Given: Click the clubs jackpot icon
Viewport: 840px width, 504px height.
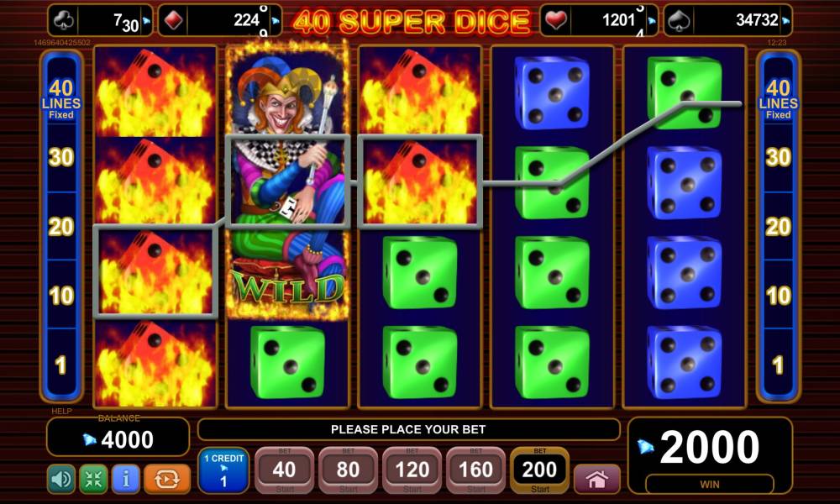Looking at the screenshot, I should 64,20.
